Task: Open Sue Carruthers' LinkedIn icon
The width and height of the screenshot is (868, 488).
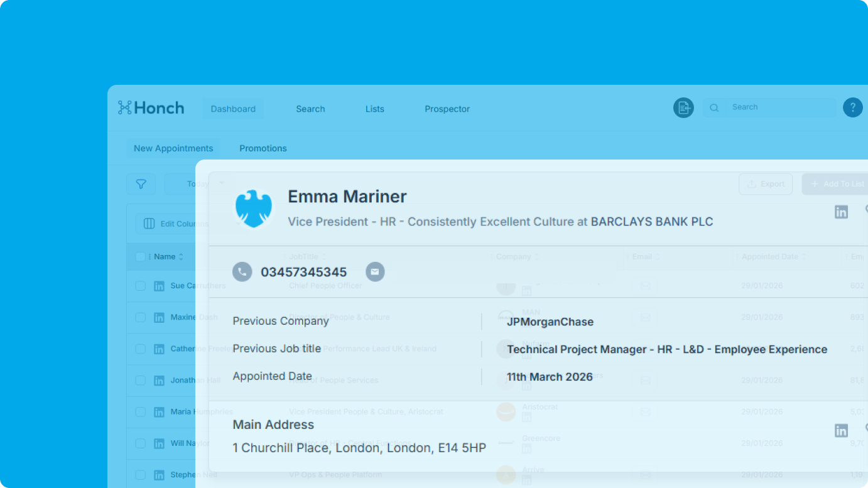Action: [x=159, y=286]
